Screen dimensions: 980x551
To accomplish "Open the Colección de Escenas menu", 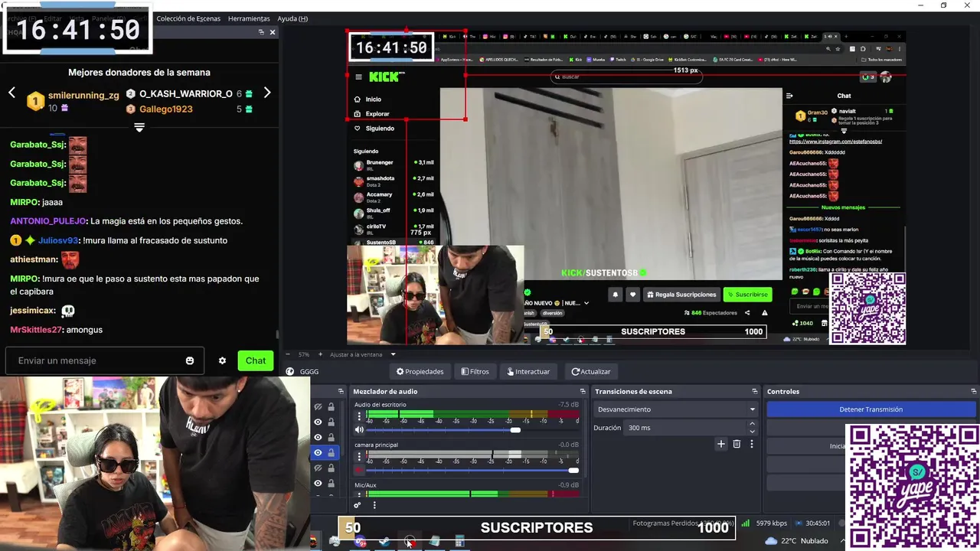I will tap(188, 18).
